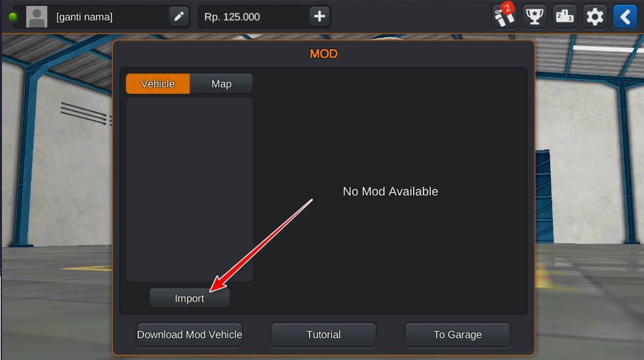Switch to the Map tab
The height and width of the screenshot is (360, 644).
[x=222, y=84]
